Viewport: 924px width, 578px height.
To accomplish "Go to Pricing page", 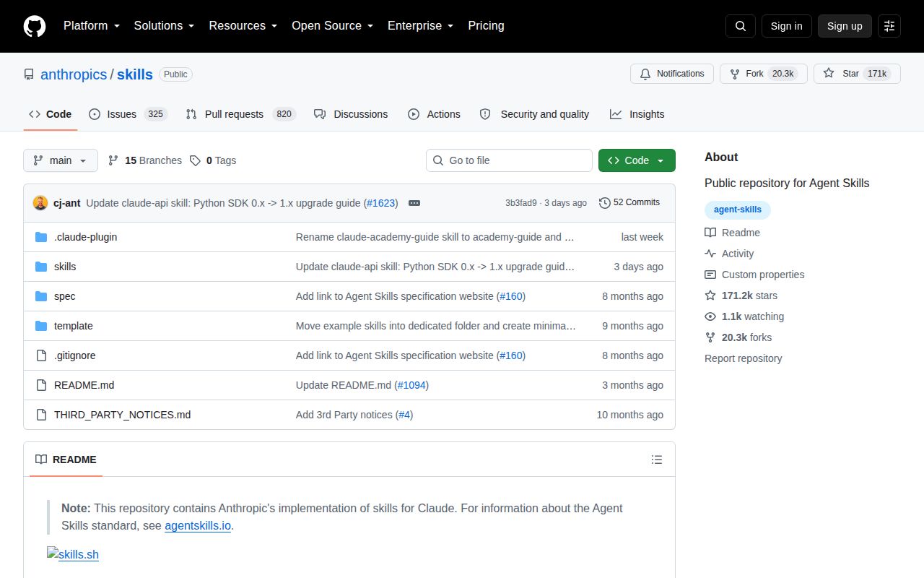I will point(486,26).
